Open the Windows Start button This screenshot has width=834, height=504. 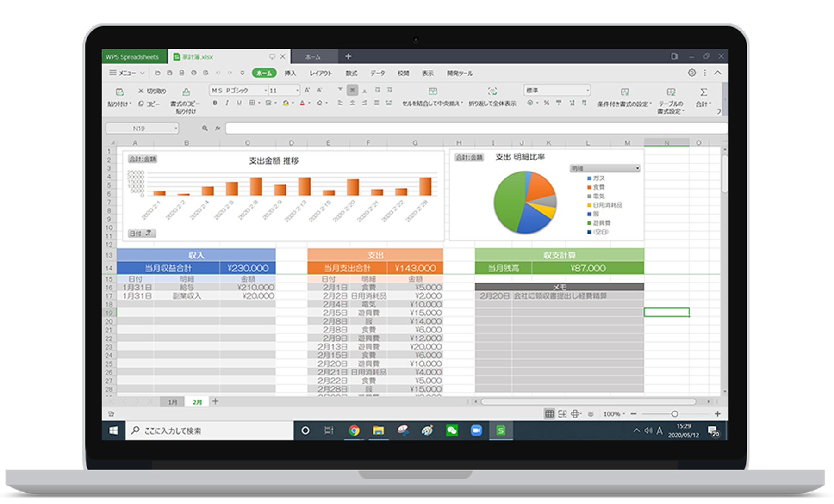point(113,430)
